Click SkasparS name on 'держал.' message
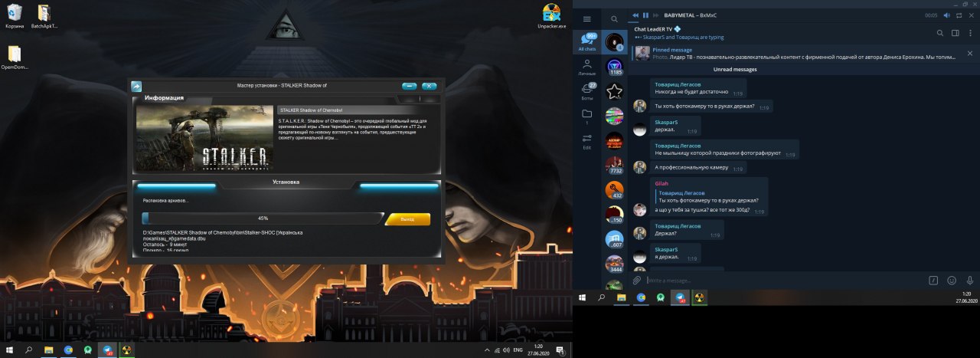980x358 pixels. pyautogui.click(x=666, y=122)
